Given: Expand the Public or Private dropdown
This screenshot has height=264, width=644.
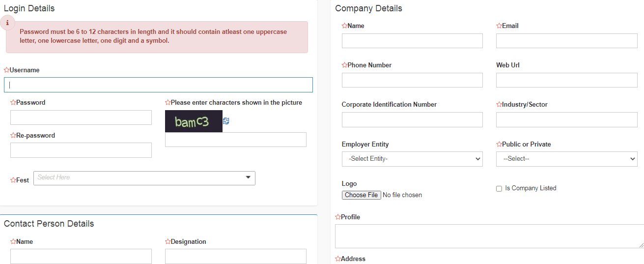Looking at the screenshot, I should point(566,159).
